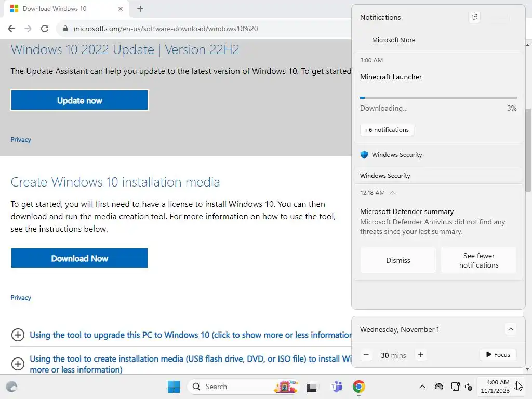Click the Download Now button
Screen dimensions: 532x399
point(79,258)
